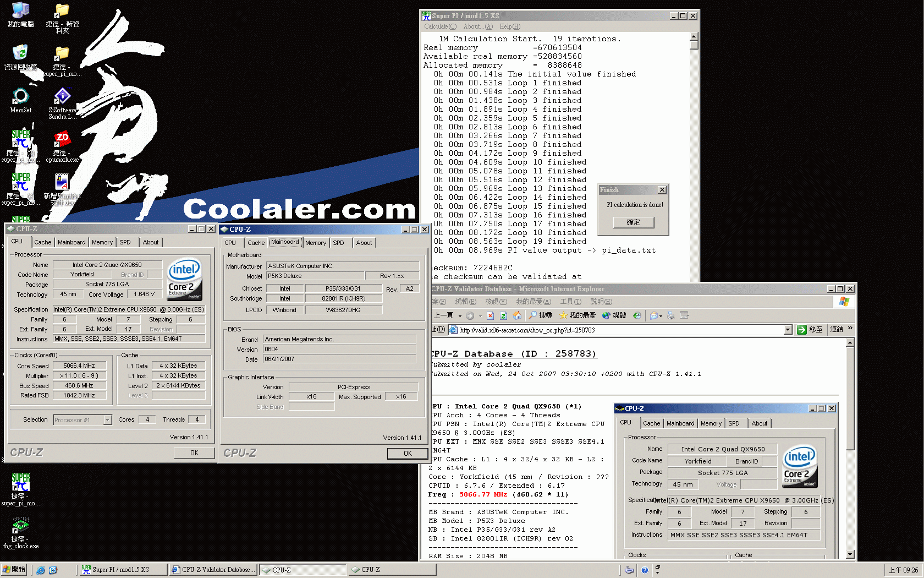Click Rated FSB value 1842.3 MHz
This screenshot has width=924, height=578.
point(79,395)
